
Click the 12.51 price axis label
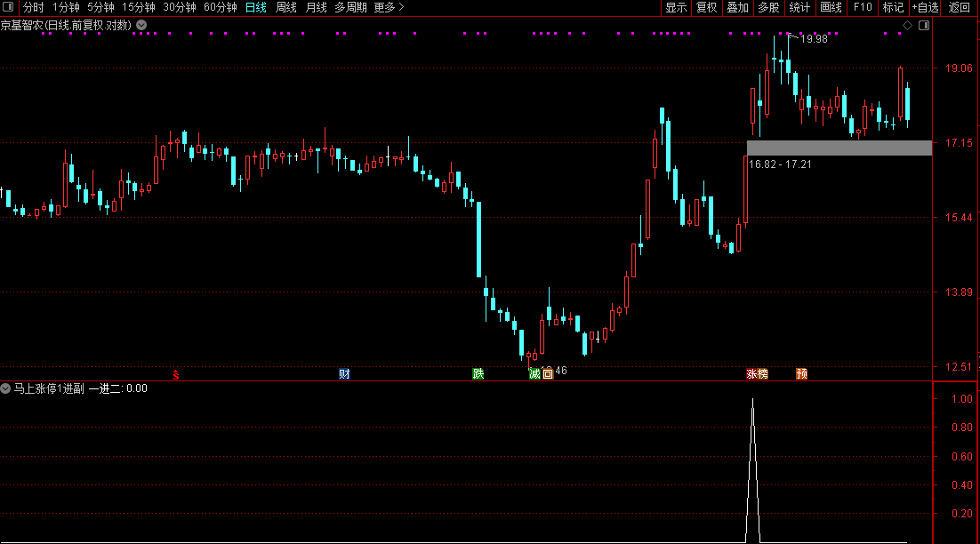point(959,366)
